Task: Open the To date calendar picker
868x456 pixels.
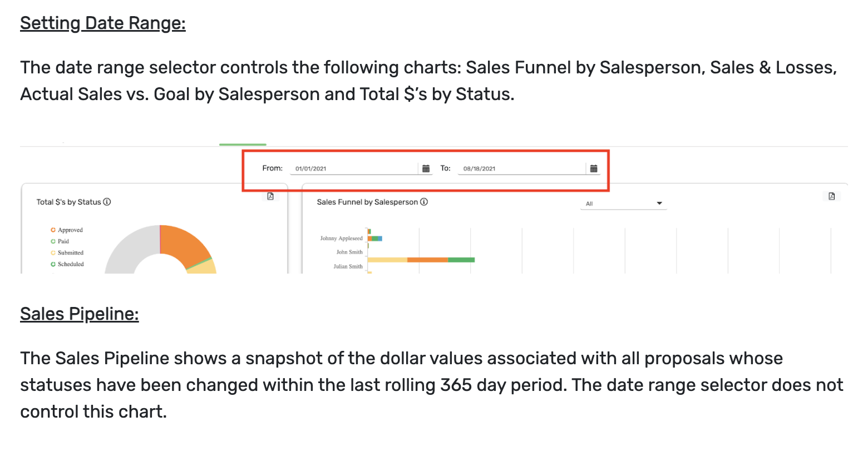Action: (x=594, y=168)
